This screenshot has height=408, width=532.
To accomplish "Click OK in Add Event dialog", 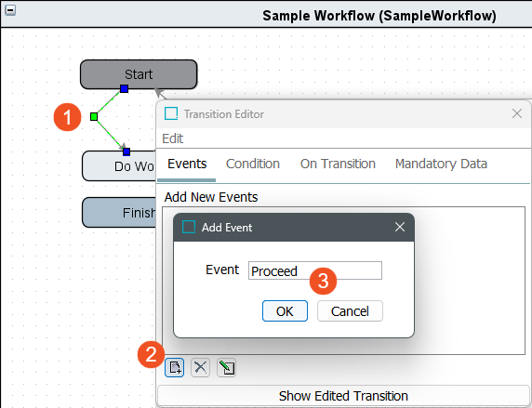I will click(285, 311).
